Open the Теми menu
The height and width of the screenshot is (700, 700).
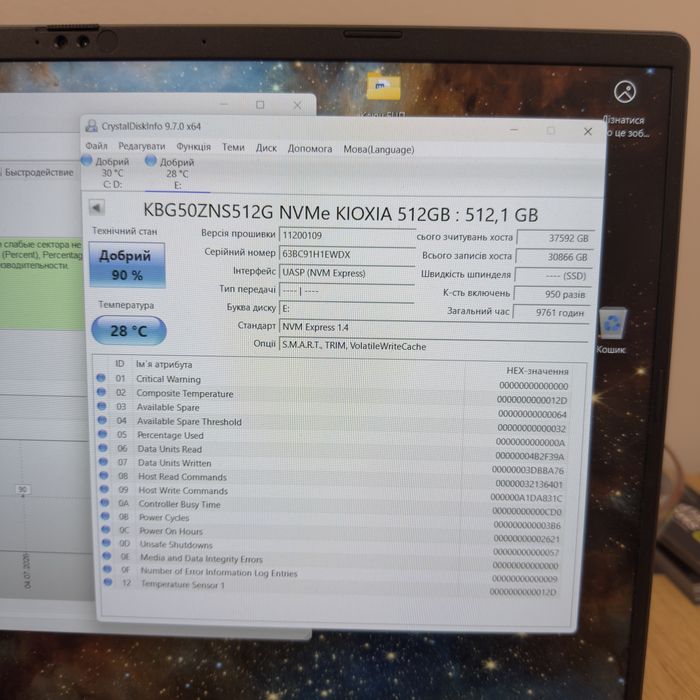pos(233,147)
